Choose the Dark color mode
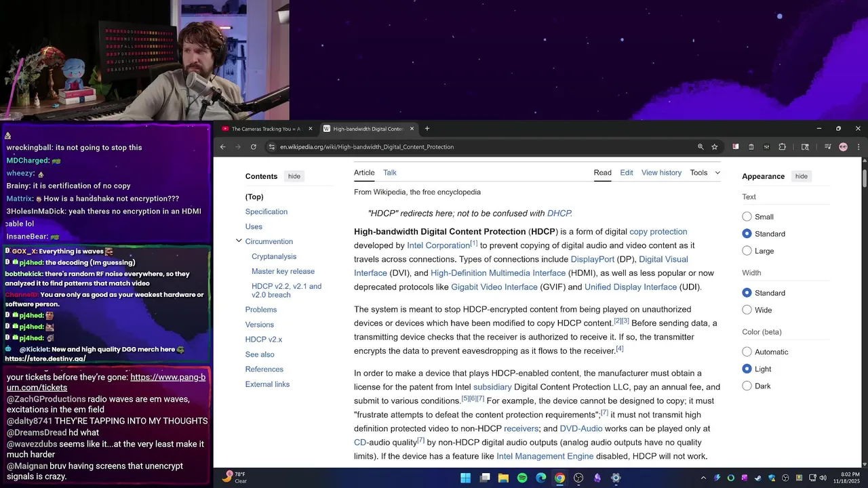Screen dimensions: 868x488 (x=747, y=386)
